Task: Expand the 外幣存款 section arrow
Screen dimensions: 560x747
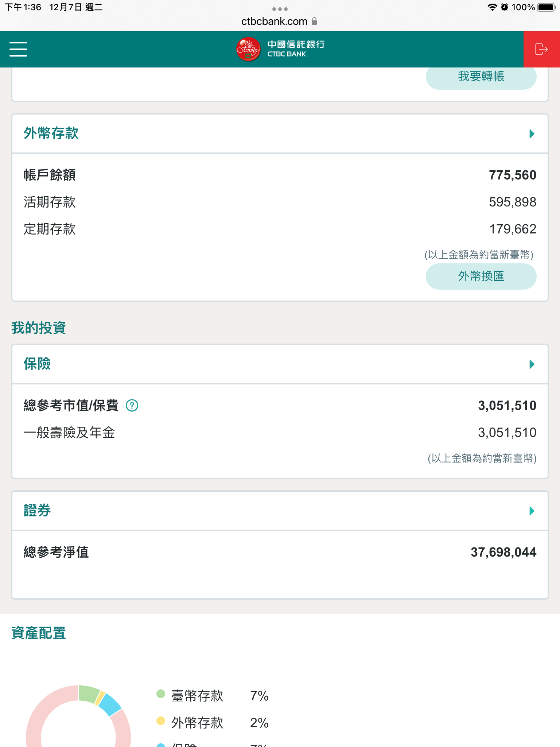Action: pos(532,134)
